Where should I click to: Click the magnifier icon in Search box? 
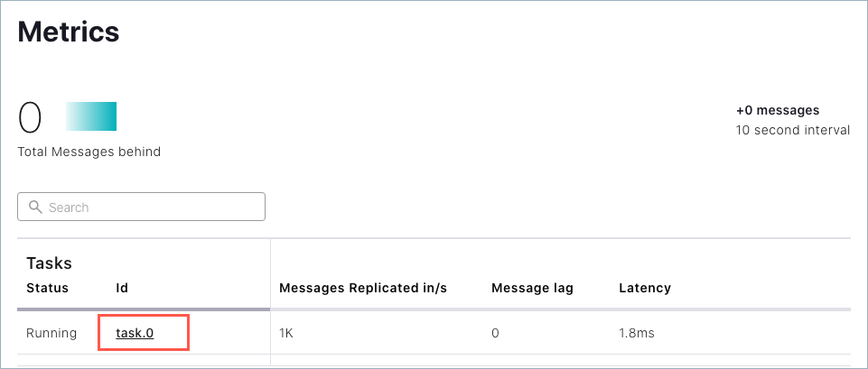click(x=35, y=207)
